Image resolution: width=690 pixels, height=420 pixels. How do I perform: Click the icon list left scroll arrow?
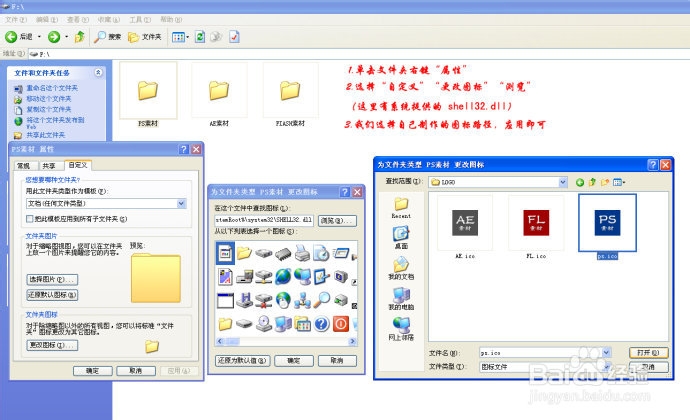pos(220,341)
